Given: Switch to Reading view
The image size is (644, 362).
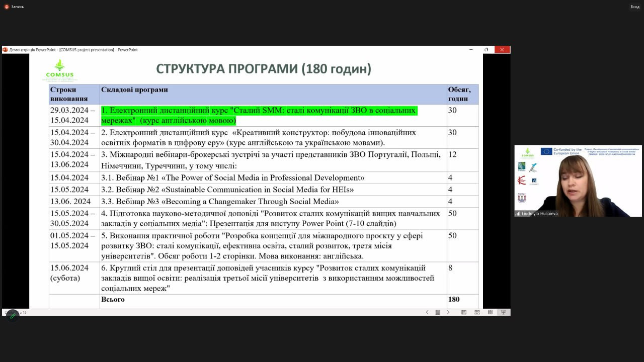Looking at the screenshot, I should coord(490,312).
